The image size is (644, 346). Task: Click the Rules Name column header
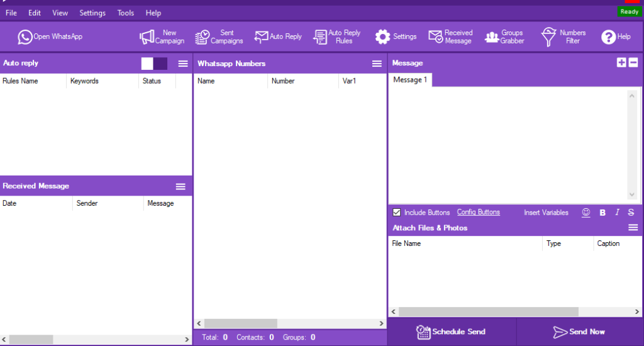[x=33, y=81]
